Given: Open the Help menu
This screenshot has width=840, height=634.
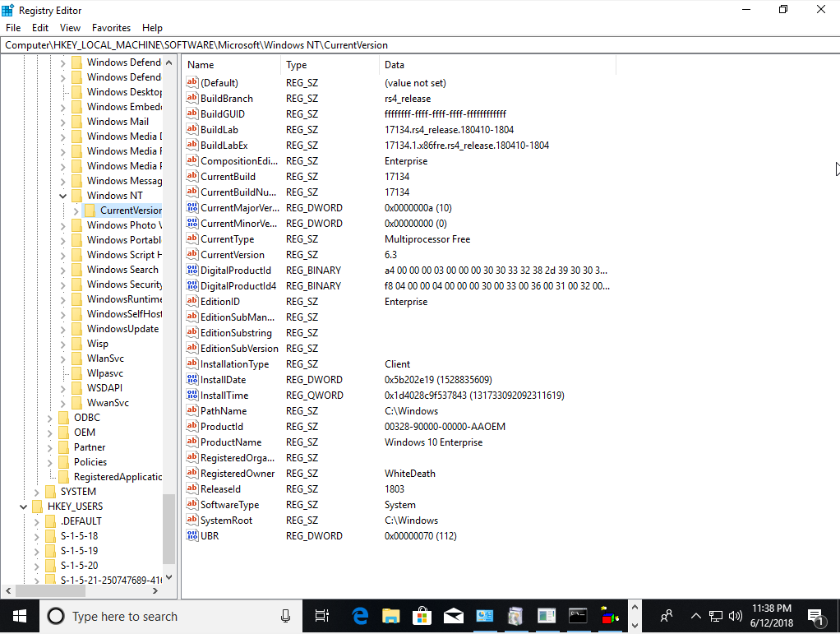Looking at the screenshot, I should click(152, 28).
